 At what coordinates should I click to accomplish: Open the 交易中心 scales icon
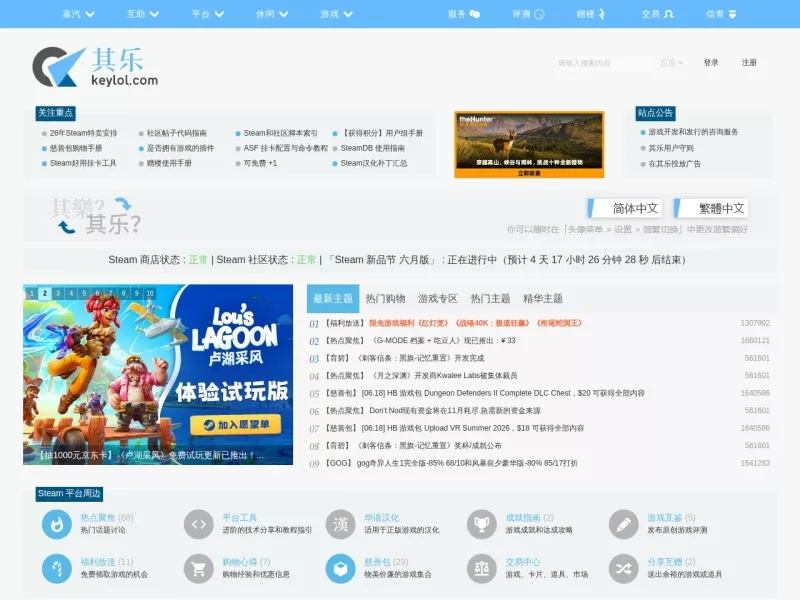point(482,568)
